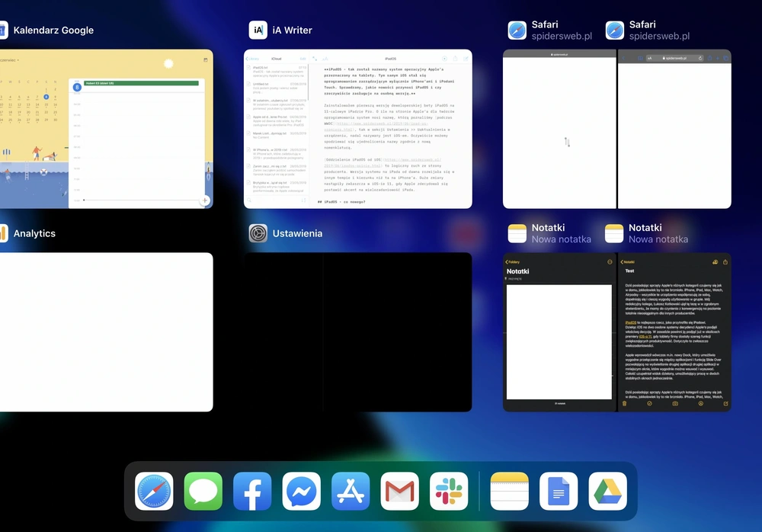
Task: Tap the Analytics app title
Action: click(34, 233)
